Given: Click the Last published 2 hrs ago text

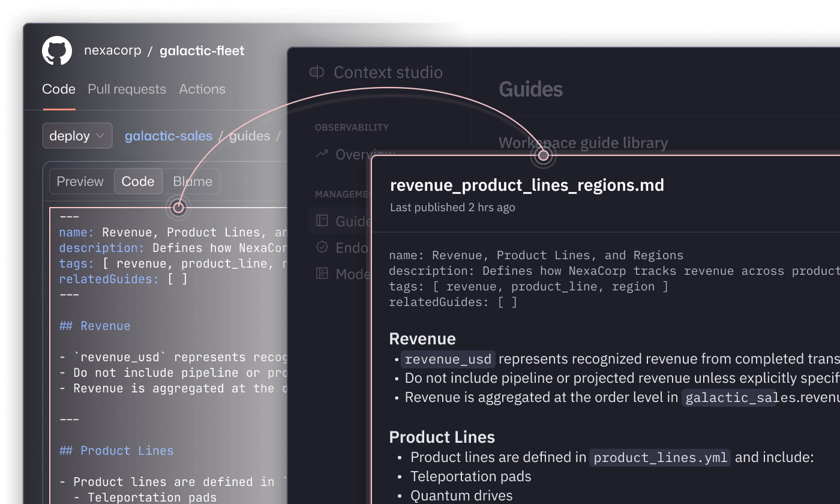Looking at the screenshot, I should point(452,208).
